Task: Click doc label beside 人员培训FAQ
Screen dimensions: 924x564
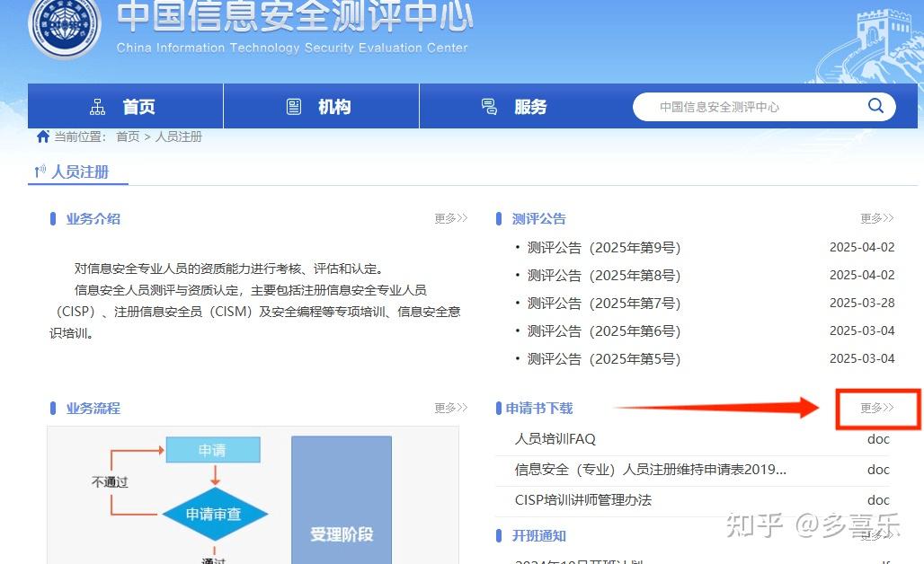Action: (878, 439)
